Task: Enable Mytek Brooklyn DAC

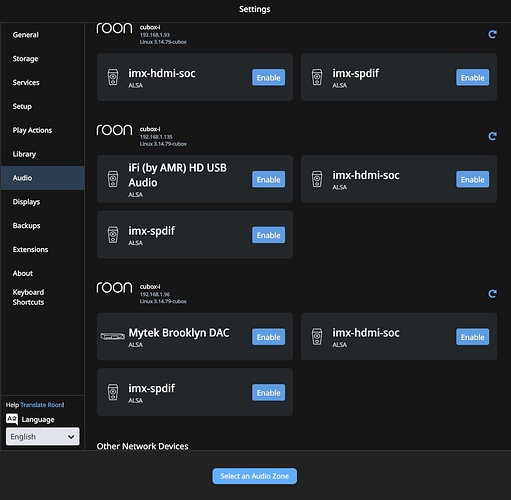Action: [x=268, y=337]
